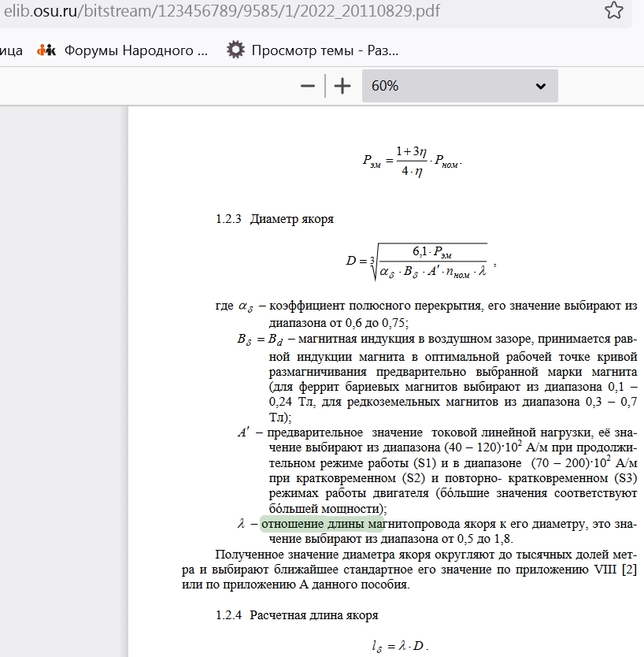Screen dimensions: 644x657
Task: Click the Форумы Народного bookmark favicon
Action: (x=46, y=50)
